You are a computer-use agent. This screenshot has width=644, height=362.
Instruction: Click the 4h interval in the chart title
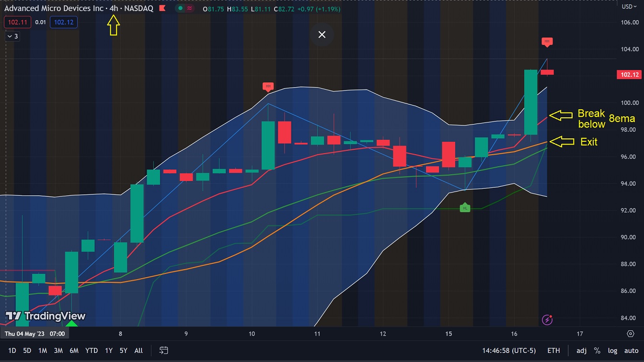(x=114, y=8)
